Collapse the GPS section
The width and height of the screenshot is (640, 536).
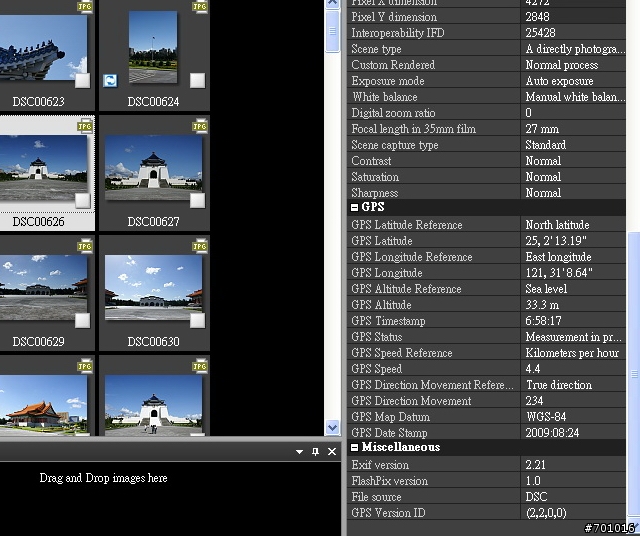(x=354, y=207)
